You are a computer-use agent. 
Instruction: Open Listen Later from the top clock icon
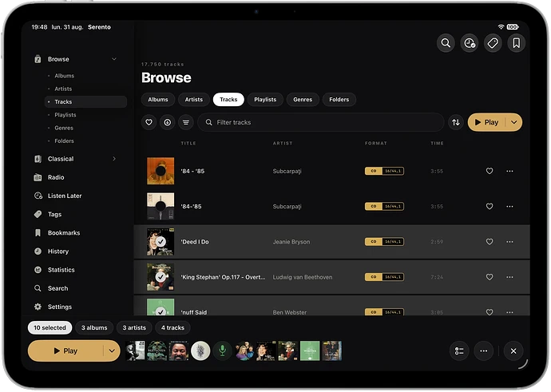469,43
